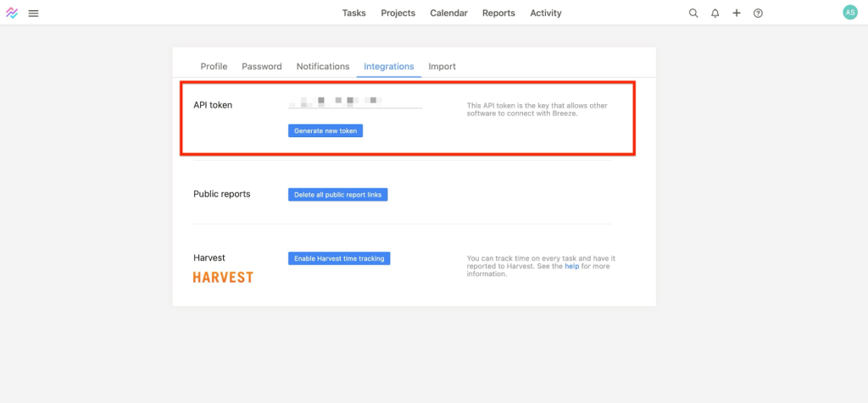Click Generate new token button
The height and width of the screenshot is (403, 868).
(x=325, y=131)
